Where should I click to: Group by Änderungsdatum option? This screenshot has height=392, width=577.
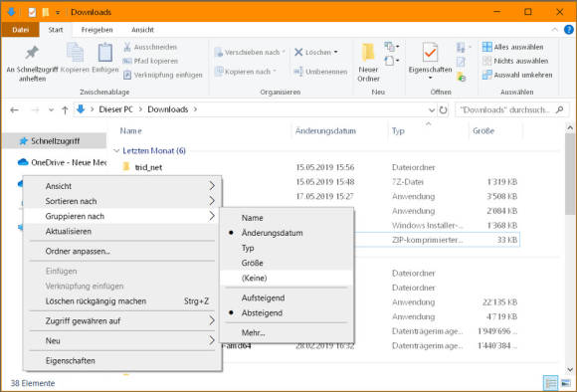tap(287, 233)
